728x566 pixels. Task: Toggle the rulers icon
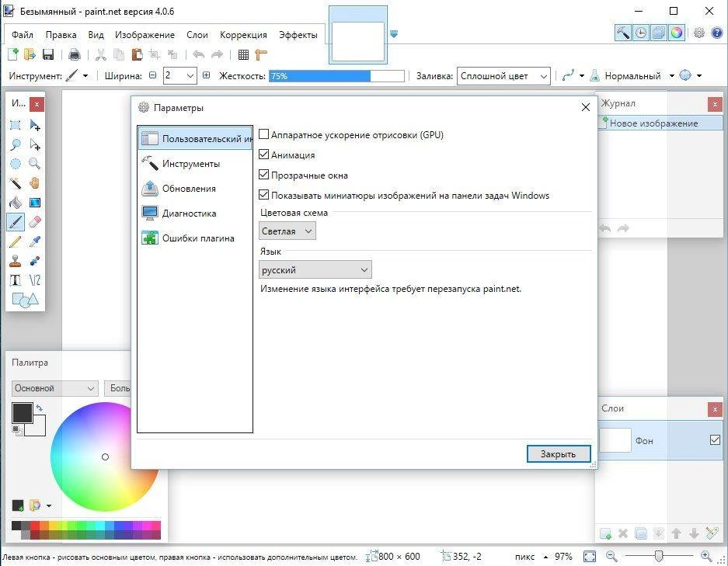click(261, 55)
